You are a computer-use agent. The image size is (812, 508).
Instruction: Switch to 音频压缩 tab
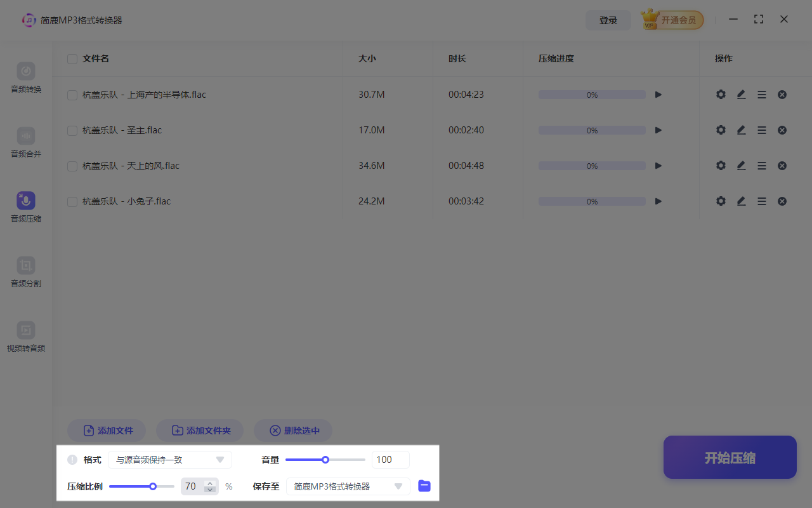click(x=26, y=208)
